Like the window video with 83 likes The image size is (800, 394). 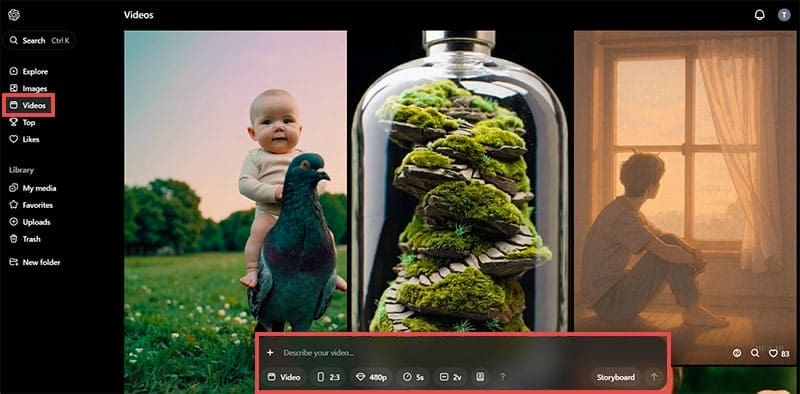[x=778, y=353]
